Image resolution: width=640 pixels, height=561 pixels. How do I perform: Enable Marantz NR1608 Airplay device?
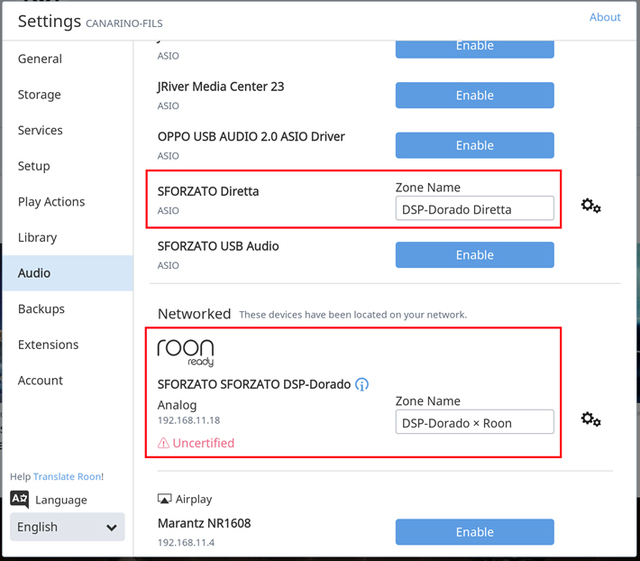pos(474,532)
